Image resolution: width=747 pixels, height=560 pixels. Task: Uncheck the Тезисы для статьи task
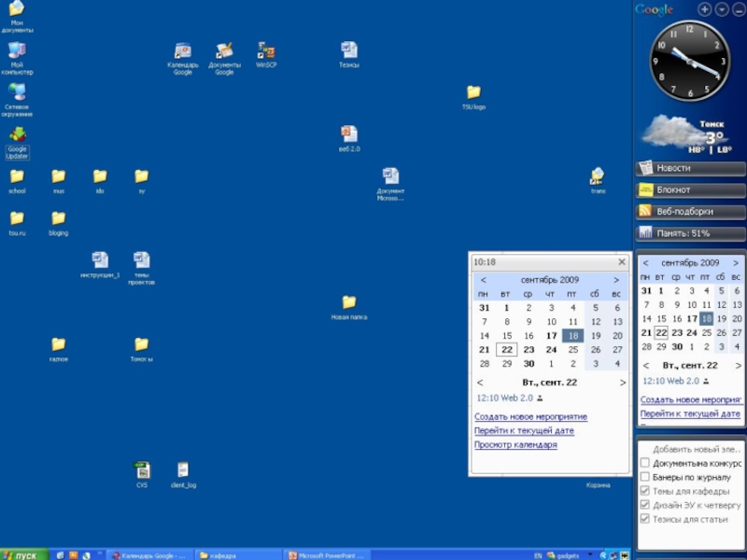coord(645,519)
